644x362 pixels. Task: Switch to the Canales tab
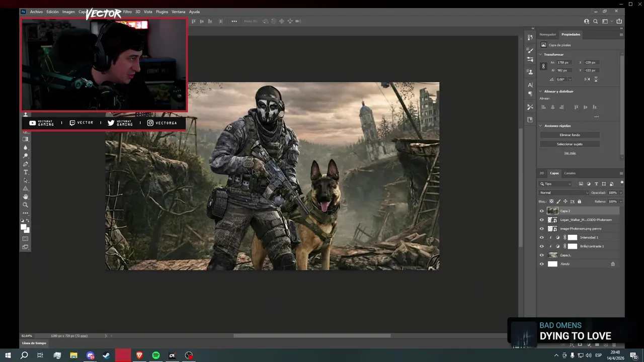[570, 173]
